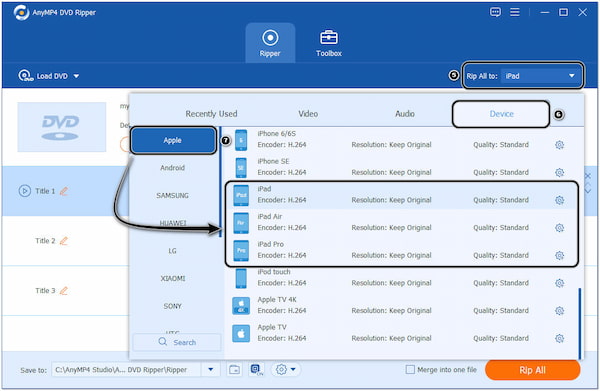
Task: Expand the Load DVD dropdown arrow
Action: tap(76, 76)
